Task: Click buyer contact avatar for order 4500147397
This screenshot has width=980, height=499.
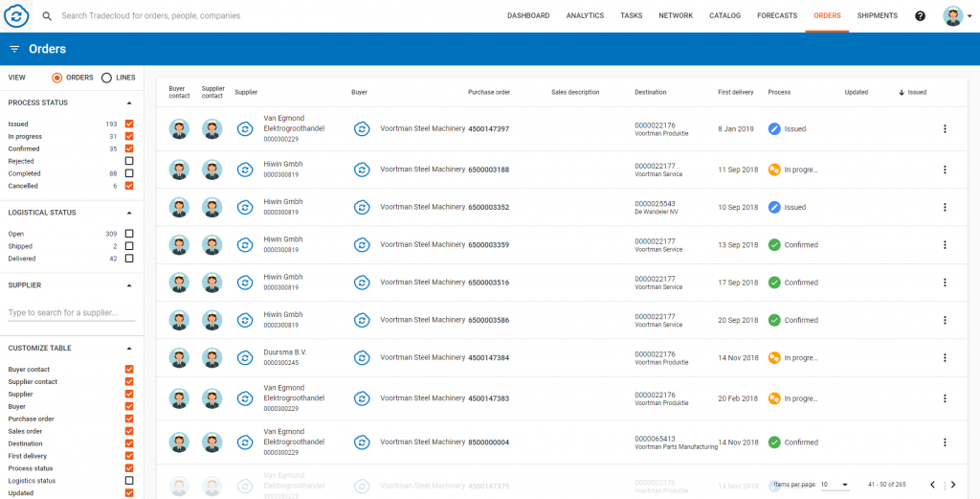Action: (179, 128)
